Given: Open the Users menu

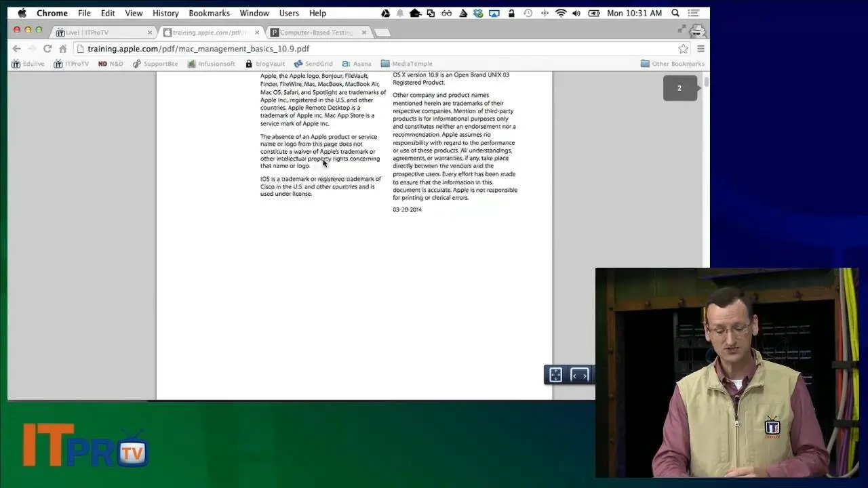Looking at the screenshot, I should (x=289, y=13).
